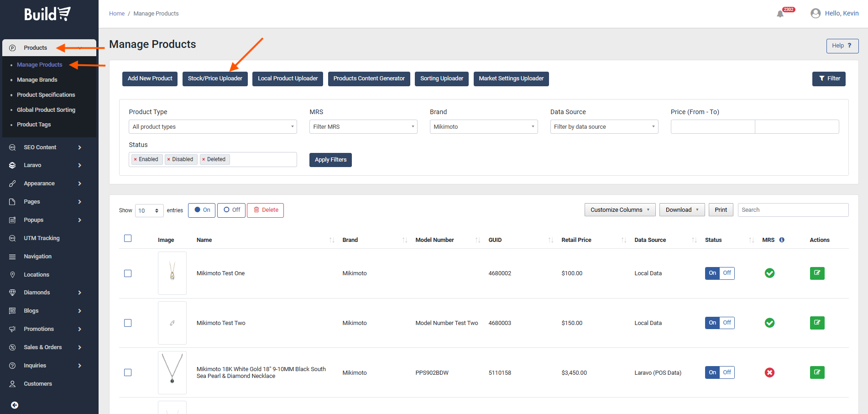Open the Download dropdown
This screenshot has height=414, width=868.
(x=682, y=210)
